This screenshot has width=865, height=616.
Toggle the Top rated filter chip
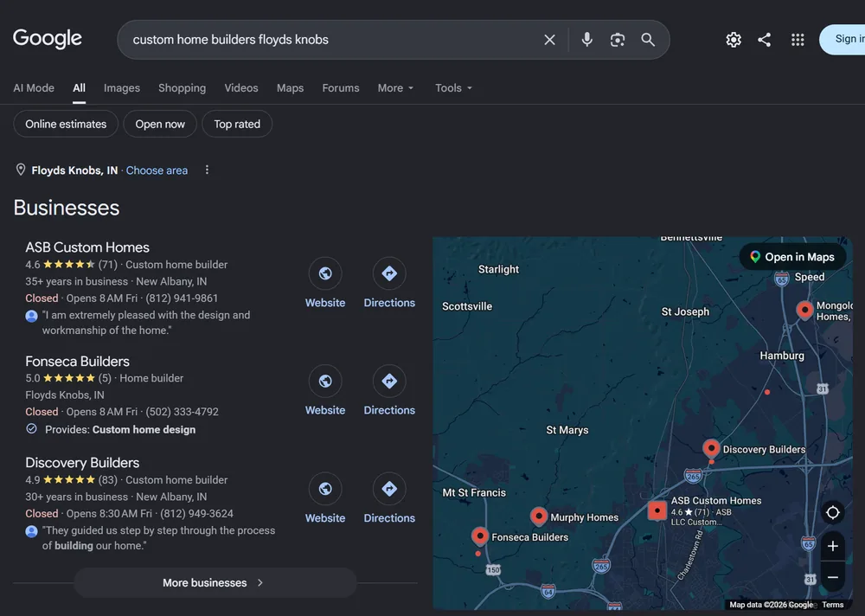(237, 125)
